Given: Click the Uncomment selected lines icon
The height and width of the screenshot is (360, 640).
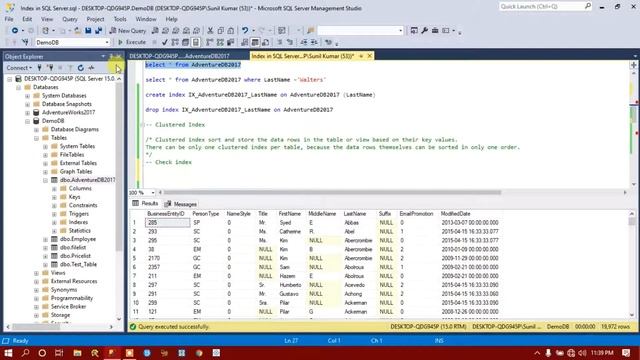Looking at the screenshot, I should point(289,42).
